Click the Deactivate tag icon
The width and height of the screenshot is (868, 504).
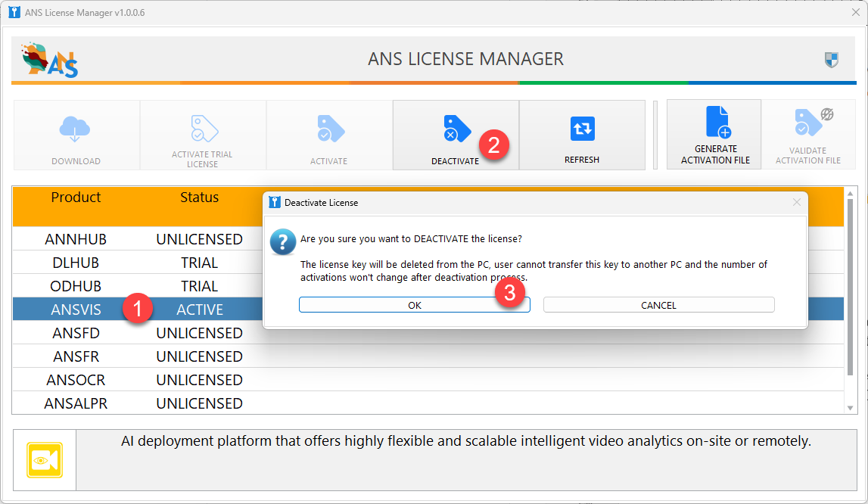[456, 129]
